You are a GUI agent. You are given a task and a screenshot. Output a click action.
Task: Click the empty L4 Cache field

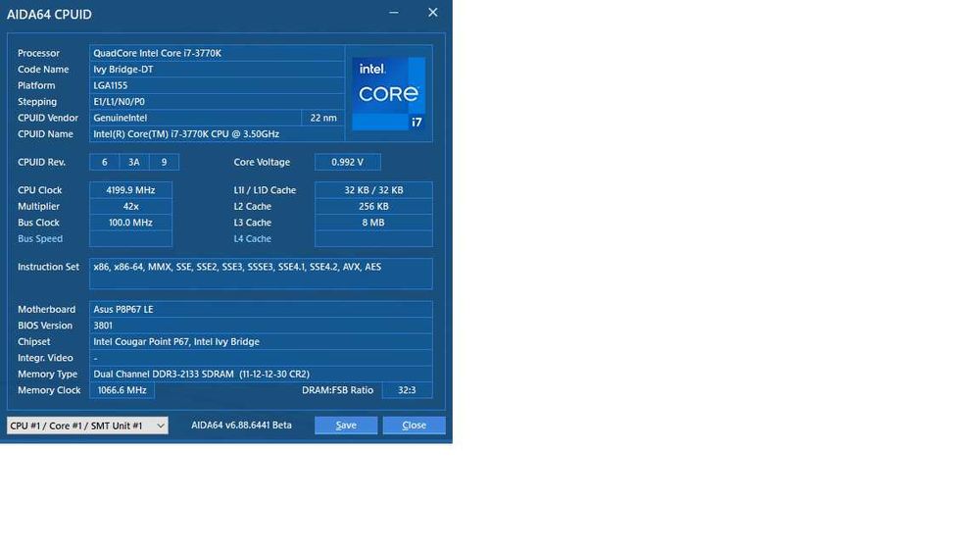373,239
